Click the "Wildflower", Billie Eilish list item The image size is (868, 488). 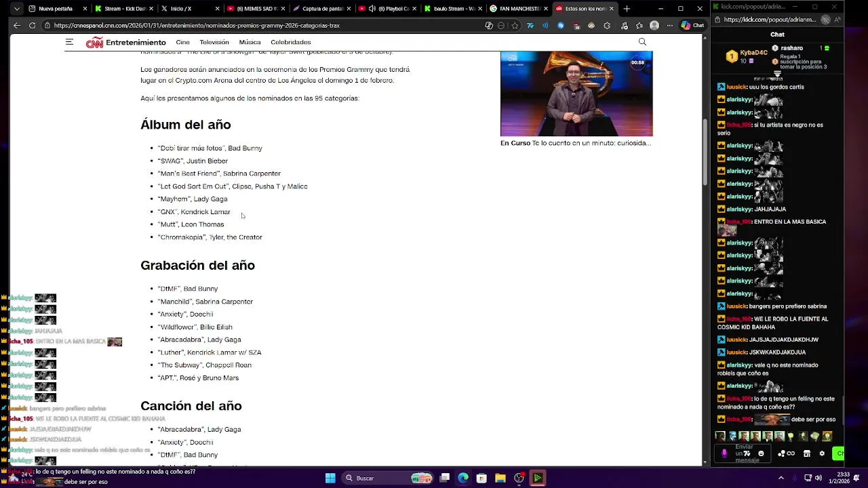coord(195,327)
